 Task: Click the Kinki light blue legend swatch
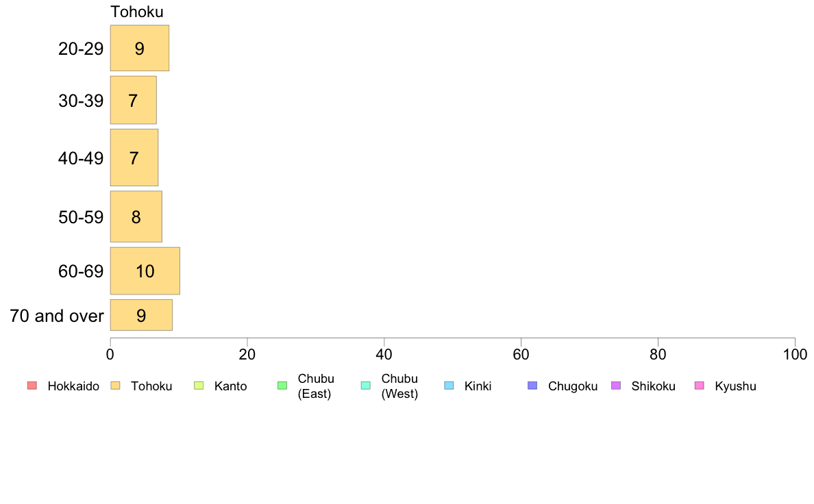449,386
